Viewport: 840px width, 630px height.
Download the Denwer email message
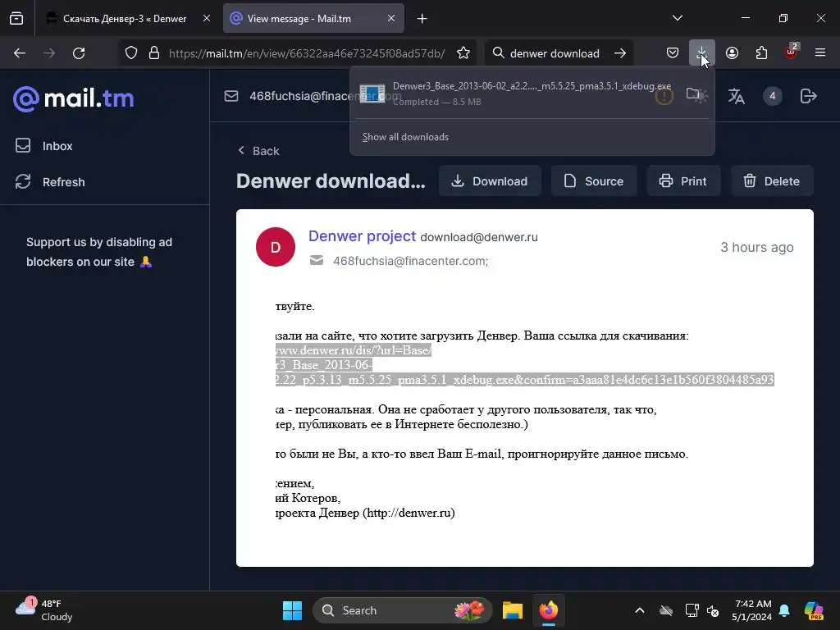[x=490, y=181]
